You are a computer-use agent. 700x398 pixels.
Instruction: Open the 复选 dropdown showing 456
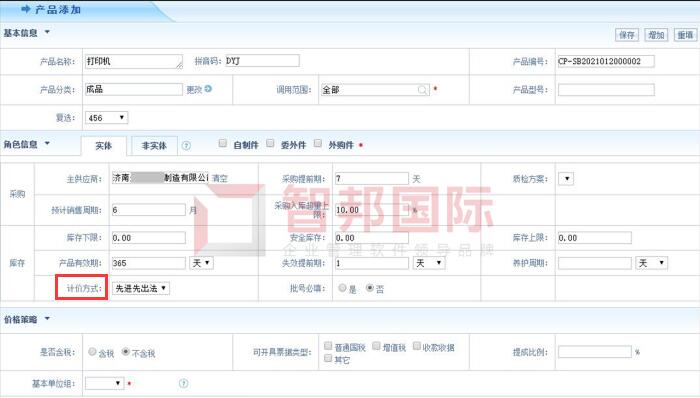[107, 118]
